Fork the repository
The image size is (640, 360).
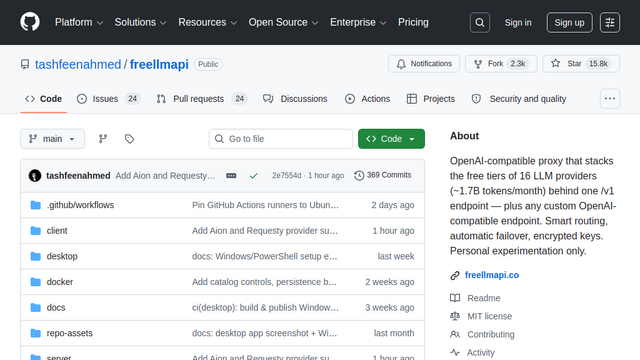coord(501,64)
